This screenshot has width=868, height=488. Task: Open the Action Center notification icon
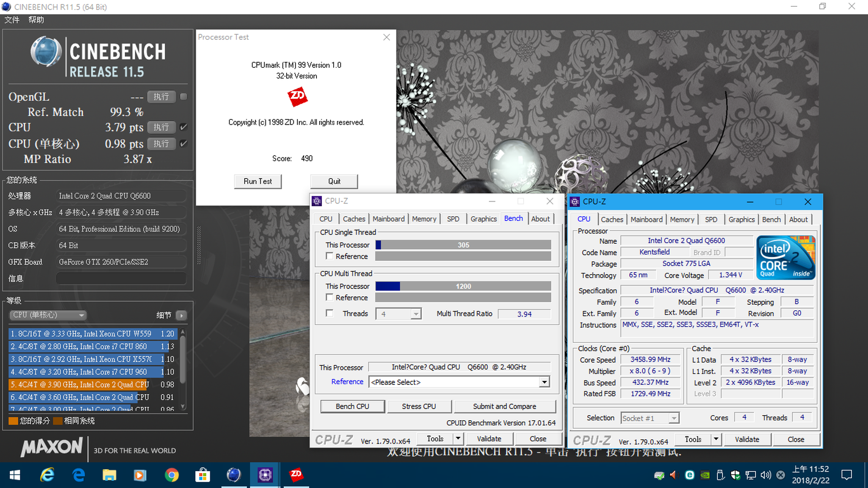click(846, 475)
